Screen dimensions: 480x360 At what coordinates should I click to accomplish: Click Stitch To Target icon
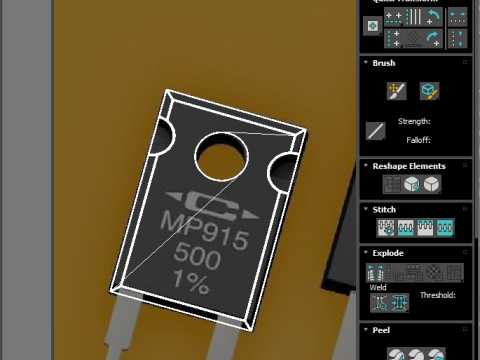click(x=386, y=228)
